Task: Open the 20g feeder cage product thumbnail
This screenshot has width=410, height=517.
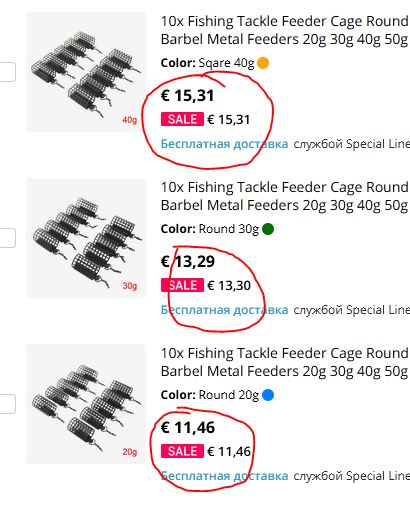Action: [86, 404]
